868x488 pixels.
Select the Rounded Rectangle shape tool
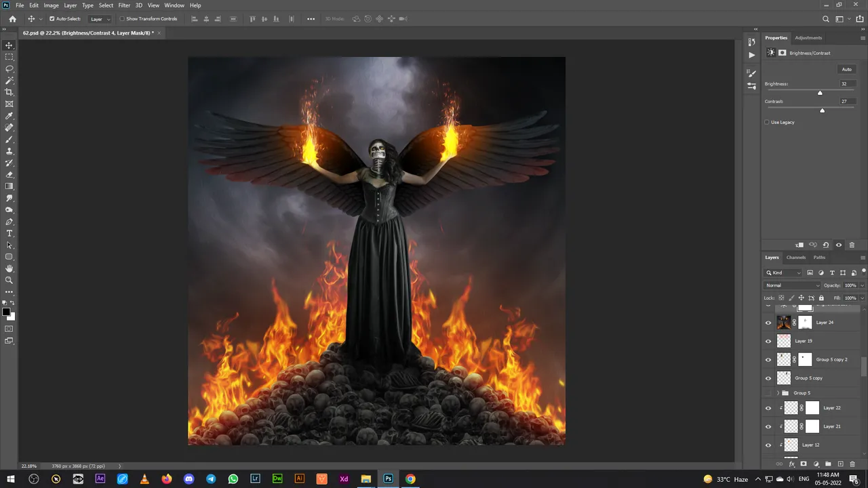(x=9, y=257)
